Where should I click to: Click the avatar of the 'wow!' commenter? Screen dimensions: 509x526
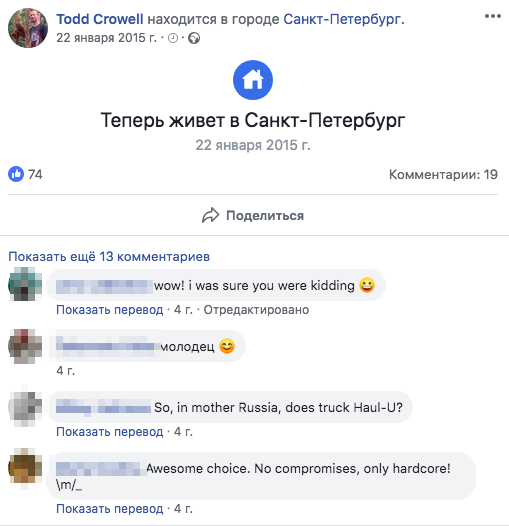[25, 284]
